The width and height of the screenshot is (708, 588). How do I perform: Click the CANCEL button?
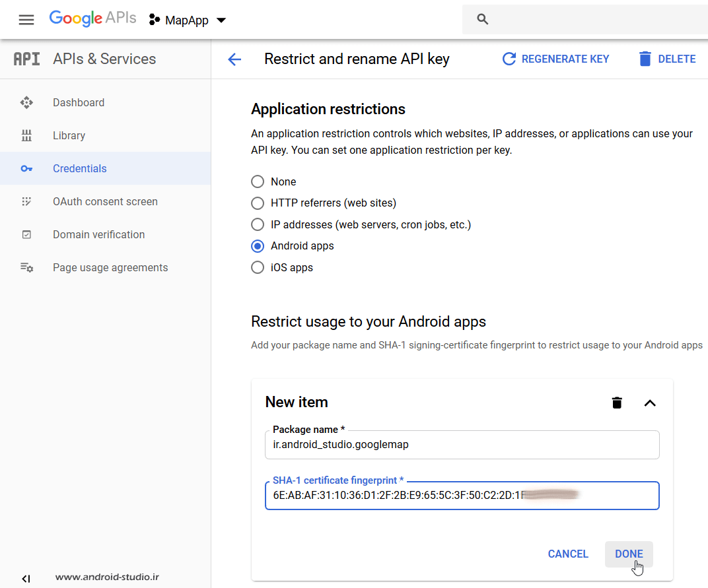pyautogui.click(x=567, y=554)
